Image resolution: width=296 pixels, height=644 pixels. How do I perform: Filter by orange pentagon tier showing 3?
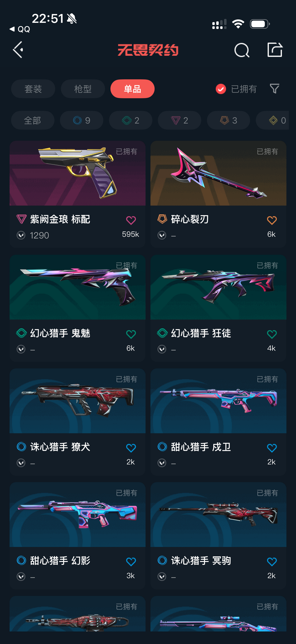(x=229, y=120)
